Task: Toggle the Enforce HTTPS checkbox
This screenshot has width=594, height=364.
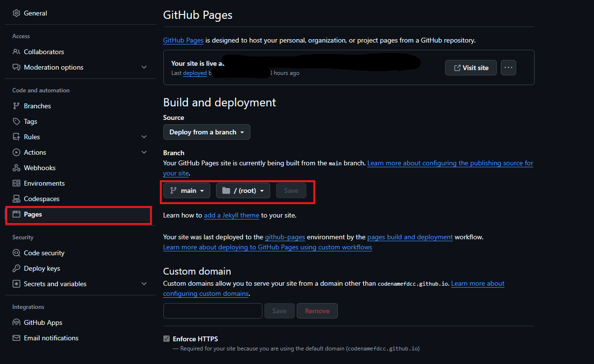Action: [167, 339]
